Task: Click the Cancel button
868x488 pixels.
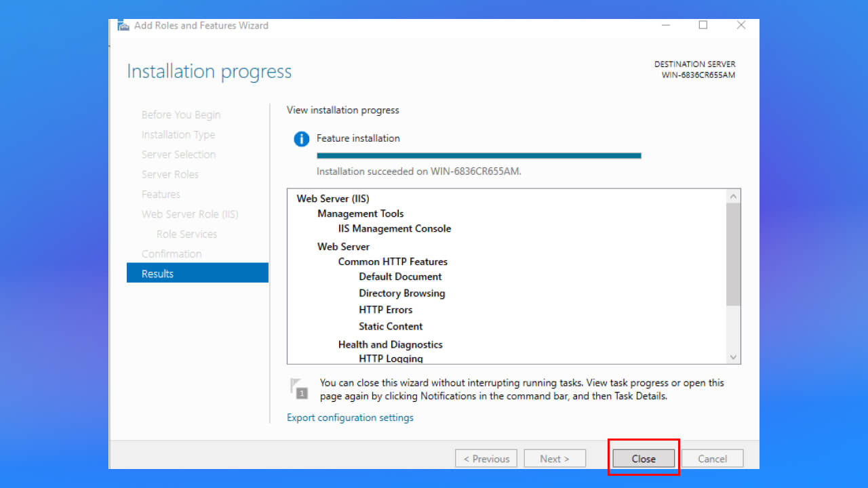Action: point(712,459)
